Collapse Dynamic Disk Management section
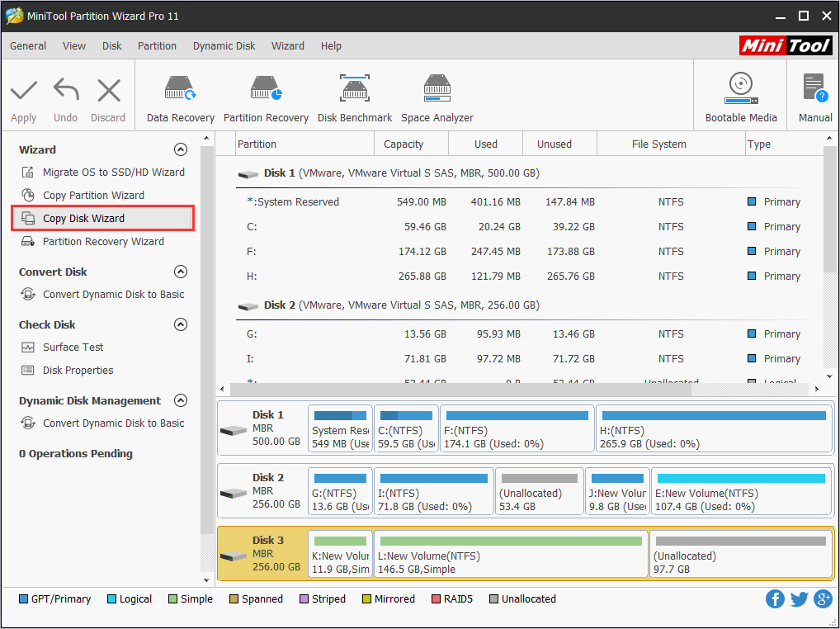 point(180,400)
